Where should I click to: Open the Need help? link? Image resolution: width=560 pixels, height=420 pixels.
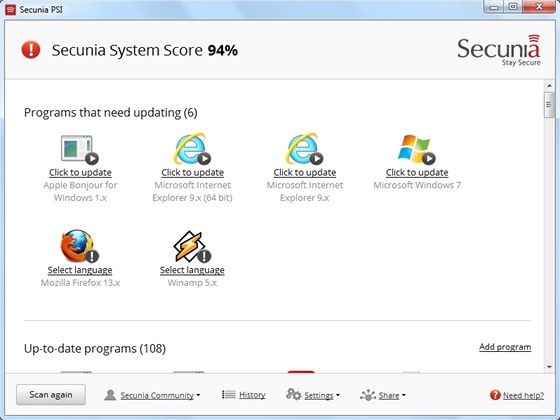[523, 395]
